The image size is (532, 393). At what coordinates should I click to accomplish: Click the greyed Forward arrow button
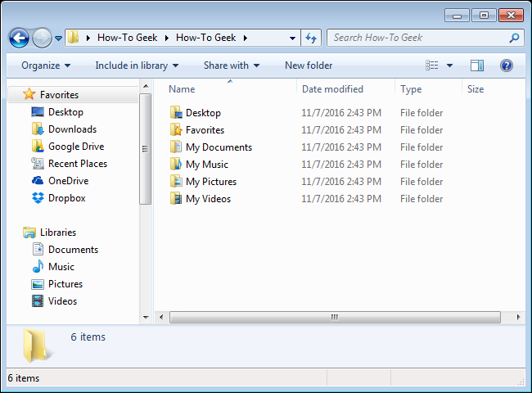click(x=42, y=38)
